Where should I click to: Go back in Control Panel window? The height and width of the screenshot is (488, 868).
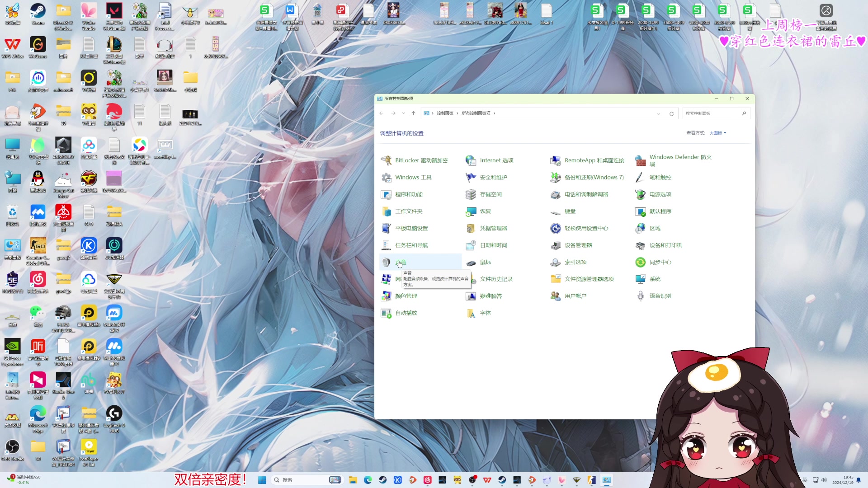coord(382,113)
